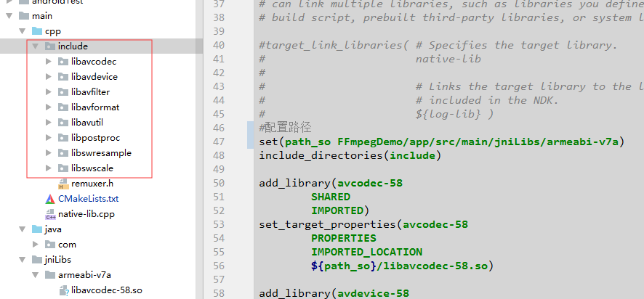Click the add_library(avcodec-58 code line
644x299 pixels.
331,184
